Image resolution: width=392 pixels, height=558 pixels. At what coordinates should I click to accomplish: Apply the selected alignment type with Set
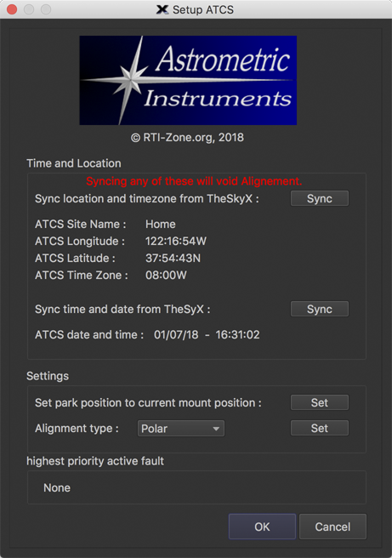(320, 428)
